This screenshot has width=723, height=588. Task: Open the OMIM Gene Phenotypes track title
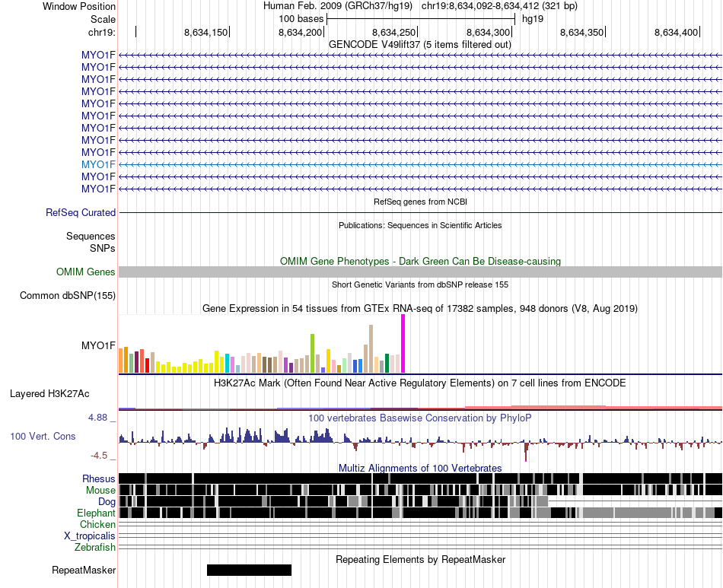[420, 261]
